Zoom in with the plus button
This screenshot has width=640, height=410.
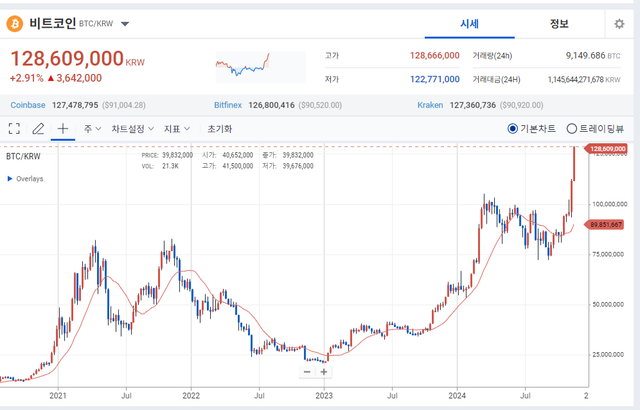point(324,371)
